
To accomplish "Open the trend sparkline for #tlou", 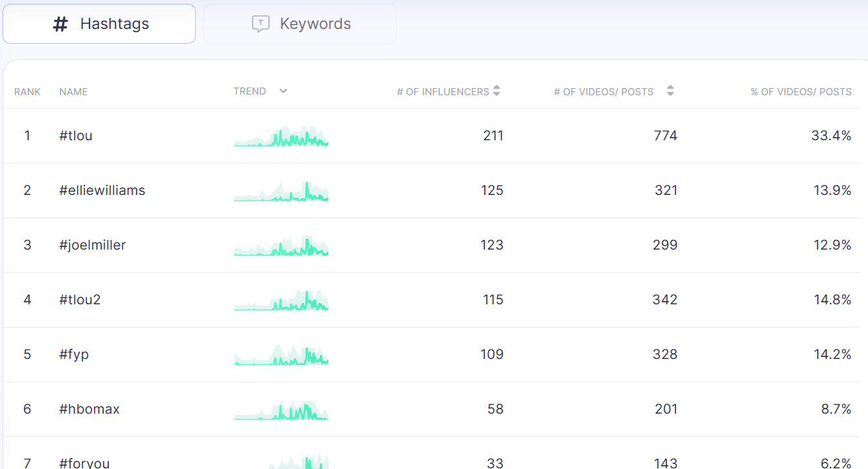I will pyautogui.click(x=281, y=136).
